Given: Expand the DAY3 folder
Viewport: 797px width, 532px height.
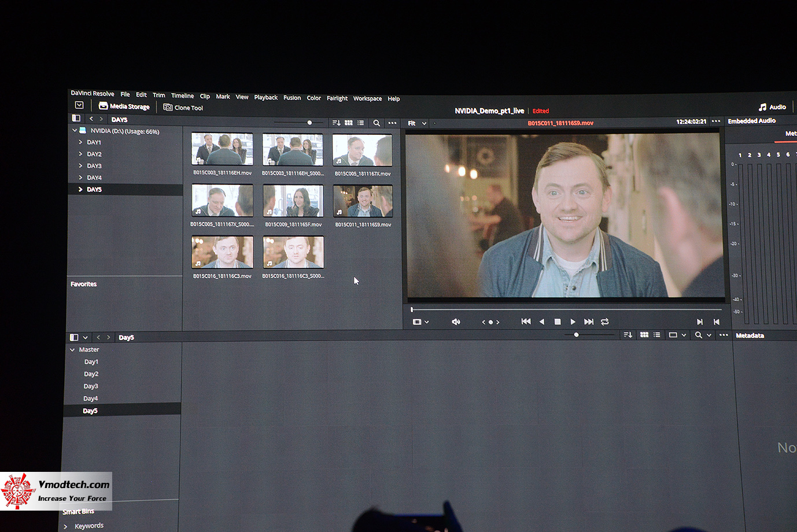Looking at the screenshot, I should pos(80,166).
